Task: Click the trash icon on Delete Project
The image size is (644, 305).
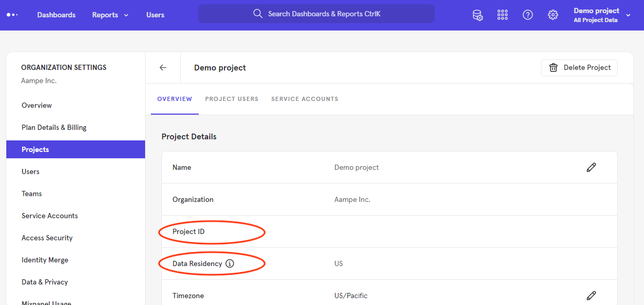Action: click(x=553, y=67)
